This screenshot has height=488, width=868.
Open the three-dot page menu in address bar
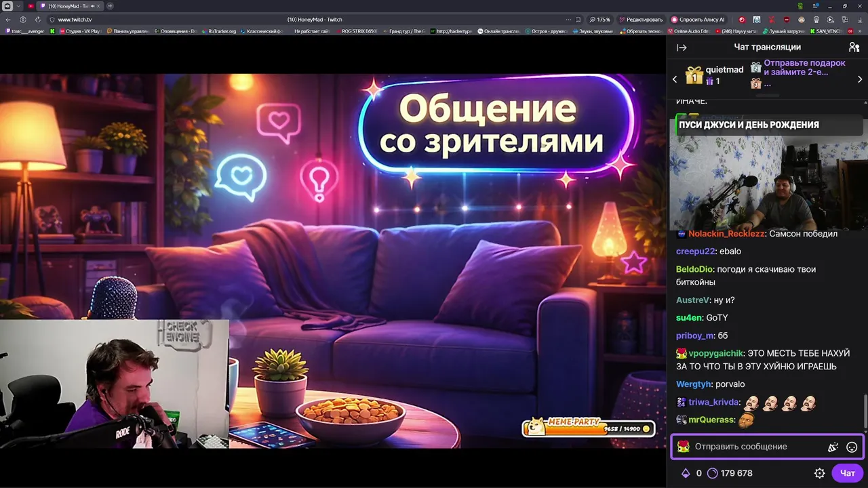(x=568, y=20)
